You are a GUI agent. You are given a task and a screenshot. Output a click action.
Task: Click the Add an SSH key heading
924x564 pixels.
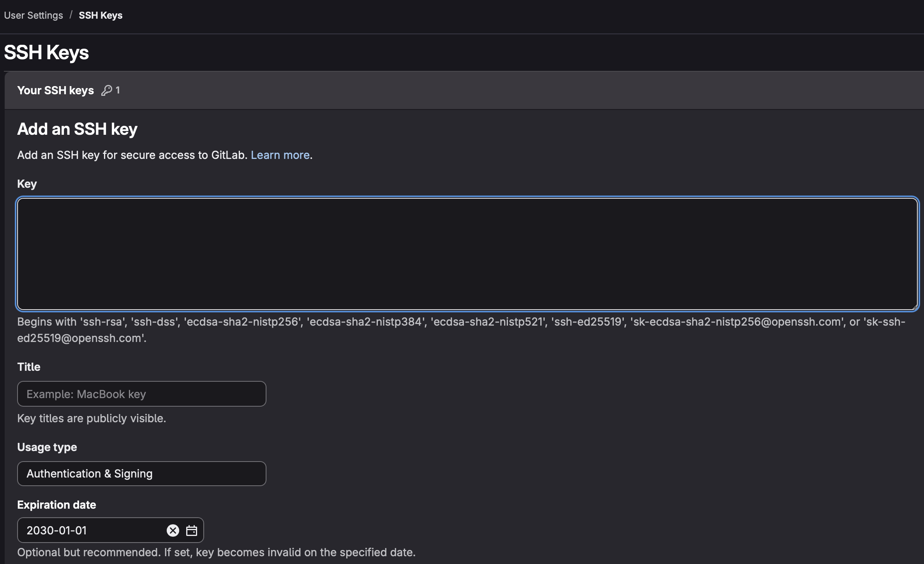point(77,129)
